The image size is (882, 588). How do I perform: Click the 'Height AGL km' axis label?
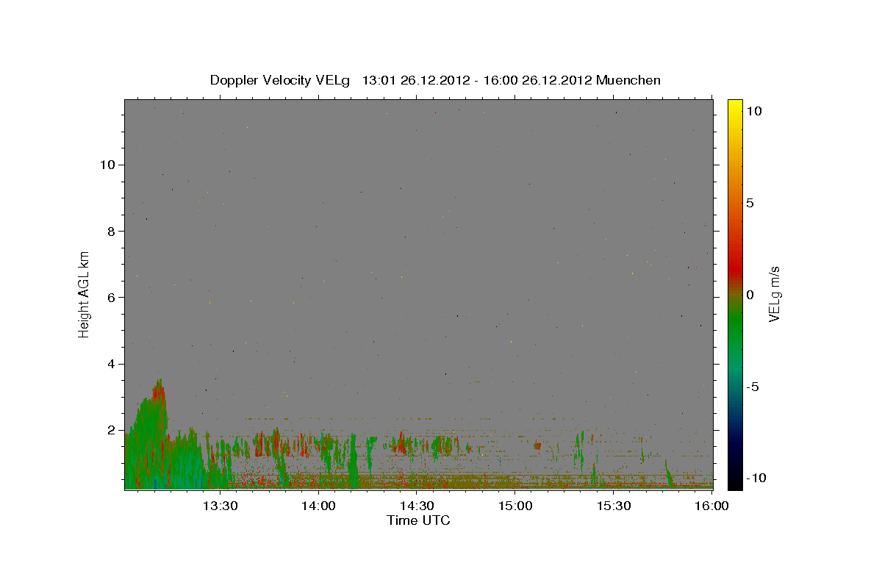(85, 294)
